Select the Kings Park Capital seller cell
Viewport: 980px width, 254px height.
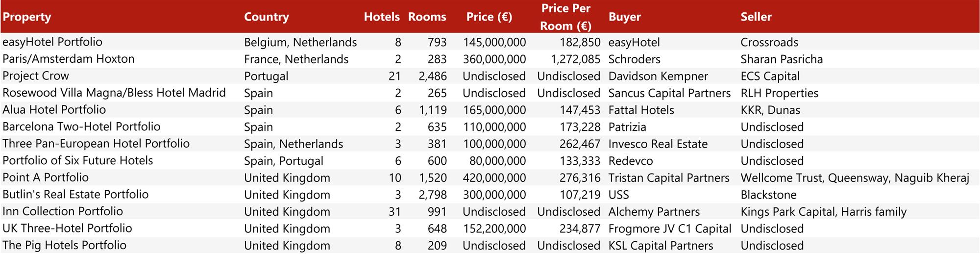coord(823,212)
